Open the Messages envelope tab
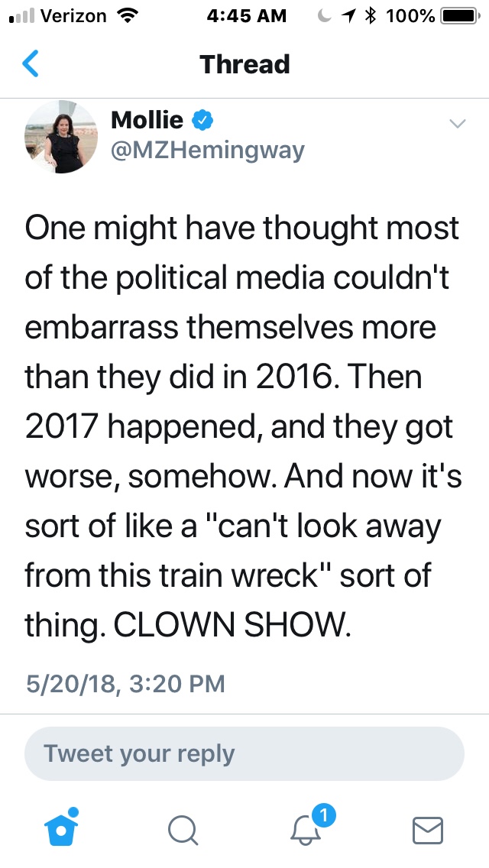The width and height of the screenshot is (489, 868). click(428, 830)
